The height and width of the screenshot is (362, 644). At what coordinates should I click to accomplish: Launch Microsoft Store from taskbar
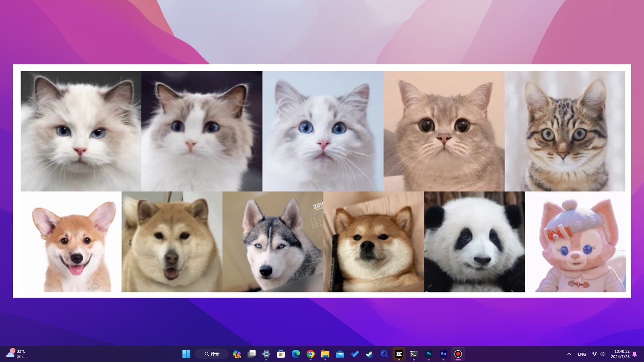pyautogui.click(x=281, y=354)
